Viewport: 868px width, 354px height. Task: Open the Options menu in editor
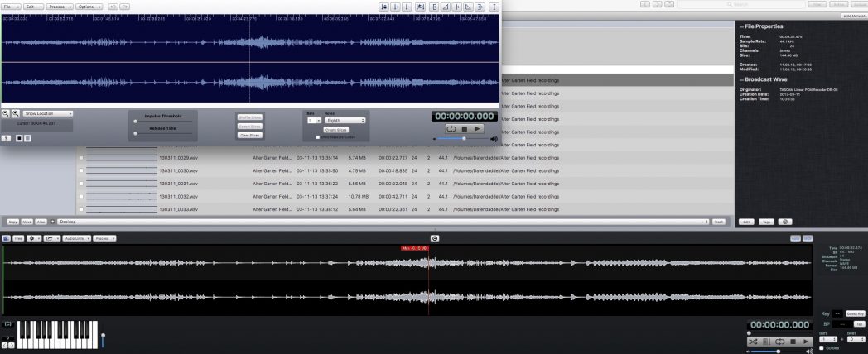(x=89, y=7)
